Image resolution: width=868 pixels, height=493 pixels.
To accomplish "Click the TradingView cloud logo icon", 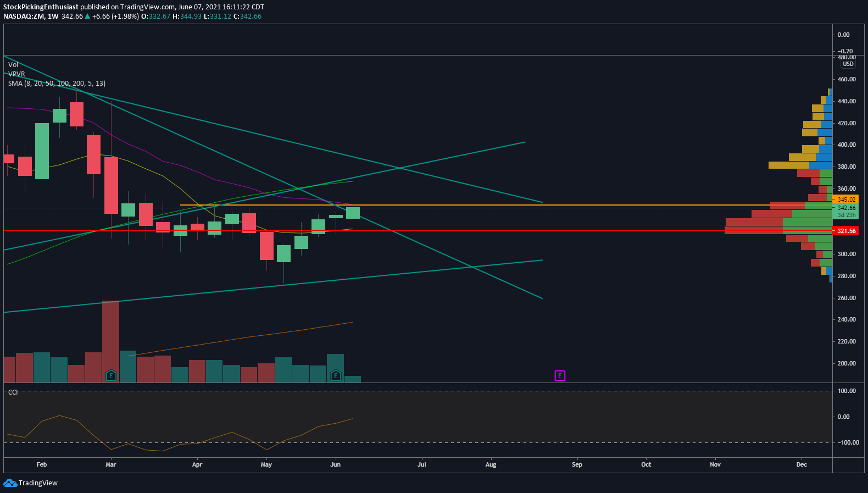I will click(x=10, y=483).
